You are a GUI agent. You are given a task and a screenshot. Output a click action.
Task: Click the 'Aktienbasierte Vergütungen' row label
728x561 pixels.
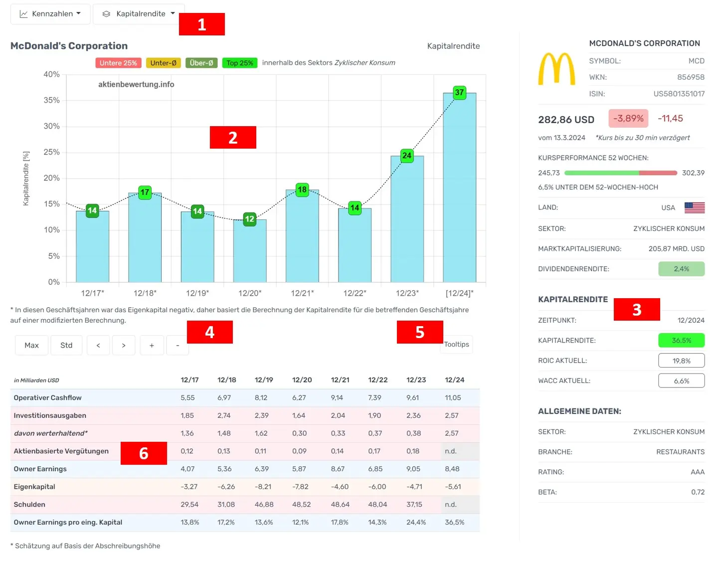pos(61,451)
